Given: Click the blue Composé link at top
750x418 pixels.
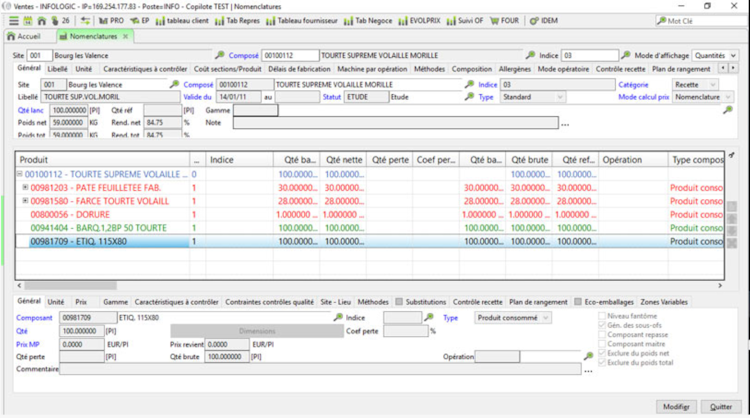Looking at the screenshot, I should pos(243,55).
